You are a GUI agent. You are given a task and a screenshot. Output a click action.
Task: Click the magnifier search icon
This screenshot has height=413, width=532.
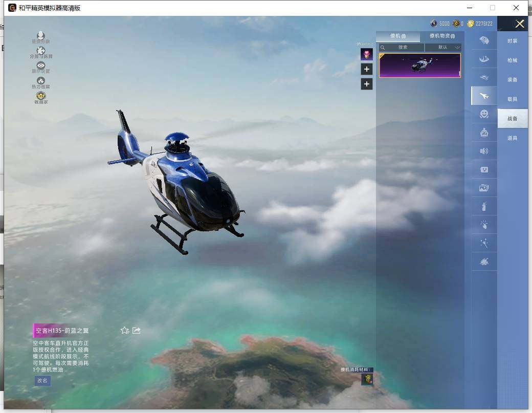point(383,47)
